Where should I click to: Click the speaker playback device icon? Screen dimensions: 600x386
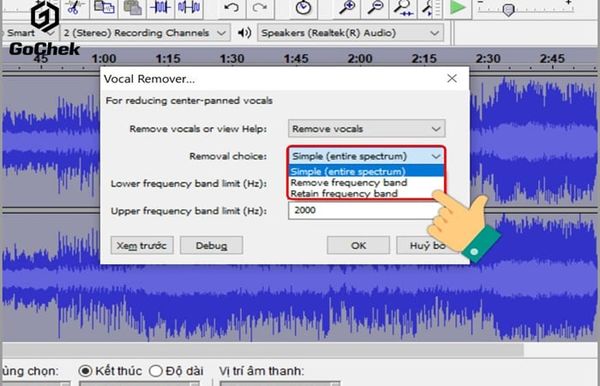[x=245, y=33]
